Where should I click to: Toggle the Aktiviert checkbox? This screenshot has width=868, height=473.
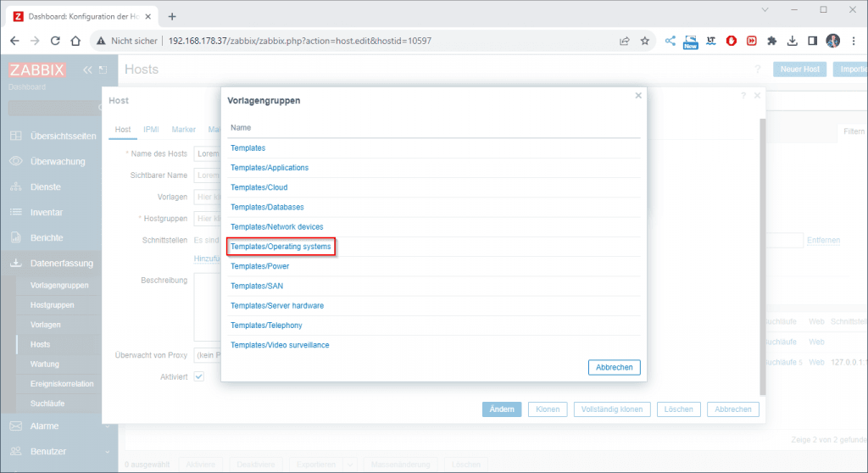coord(199,376)
